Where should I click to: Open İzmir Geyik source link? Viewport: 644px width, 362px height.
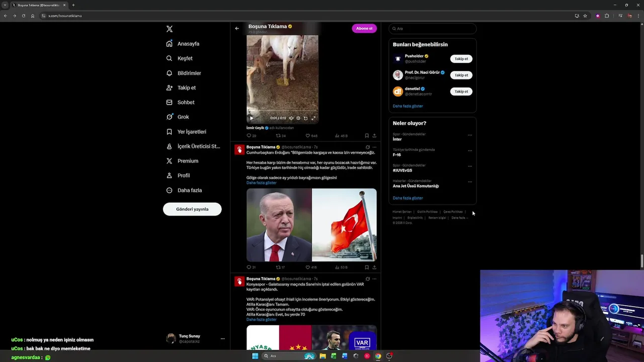coord(255,128)
